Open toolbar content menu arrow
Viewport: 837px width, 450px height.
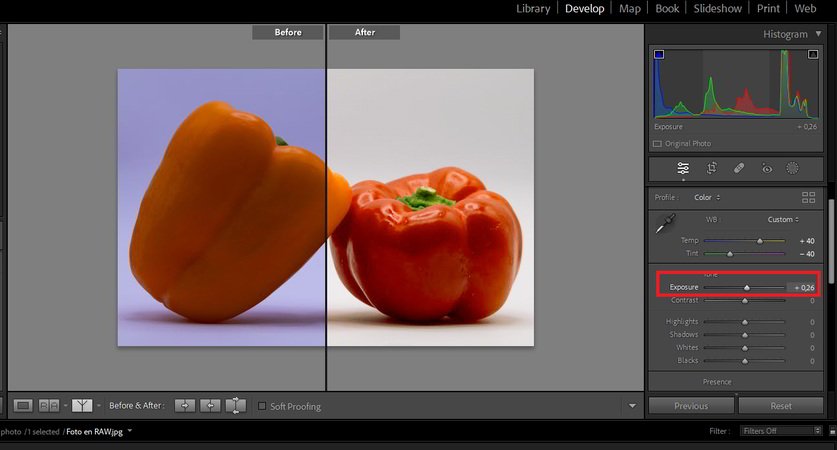pos(632,406)
